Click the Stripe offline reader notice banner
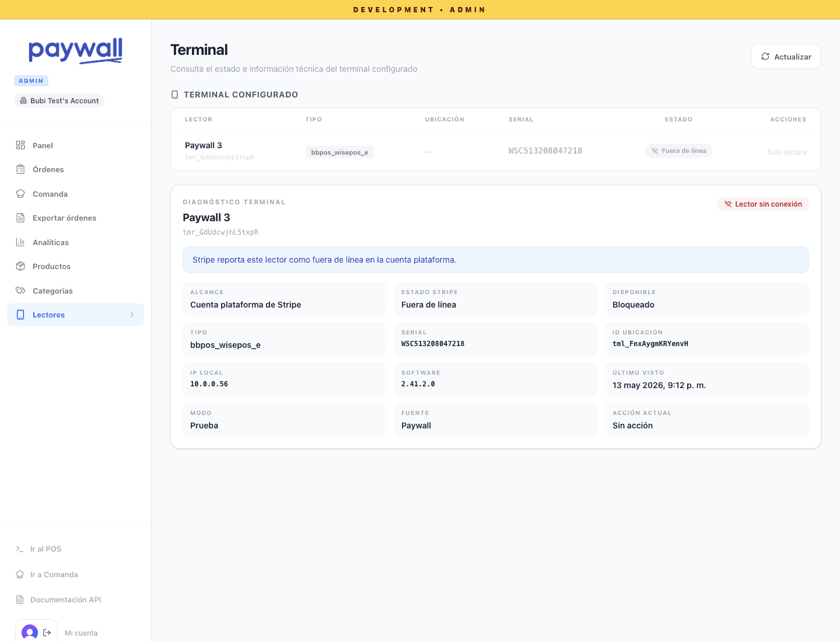The height and width of the screenshot is (642, 840). click(x=496, y=260)
